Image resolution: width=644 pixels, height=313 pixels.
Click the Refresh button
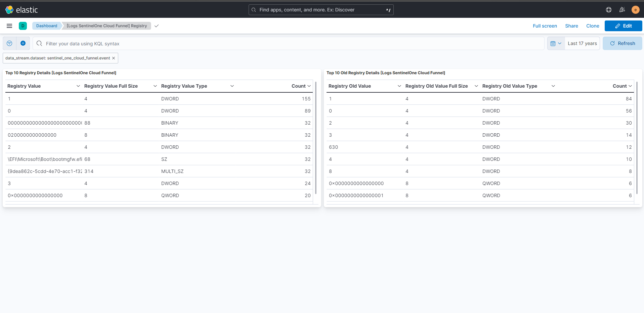(622, 43)
